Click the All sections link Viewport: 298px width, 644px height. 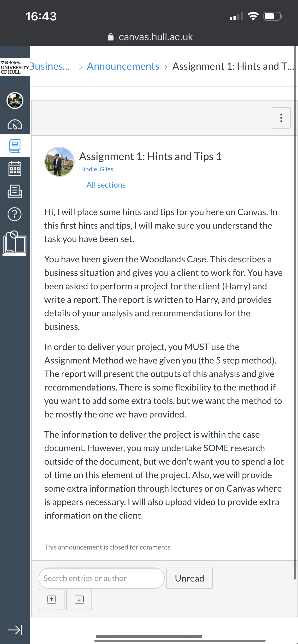pyautogui.click(x=106, y=185)
